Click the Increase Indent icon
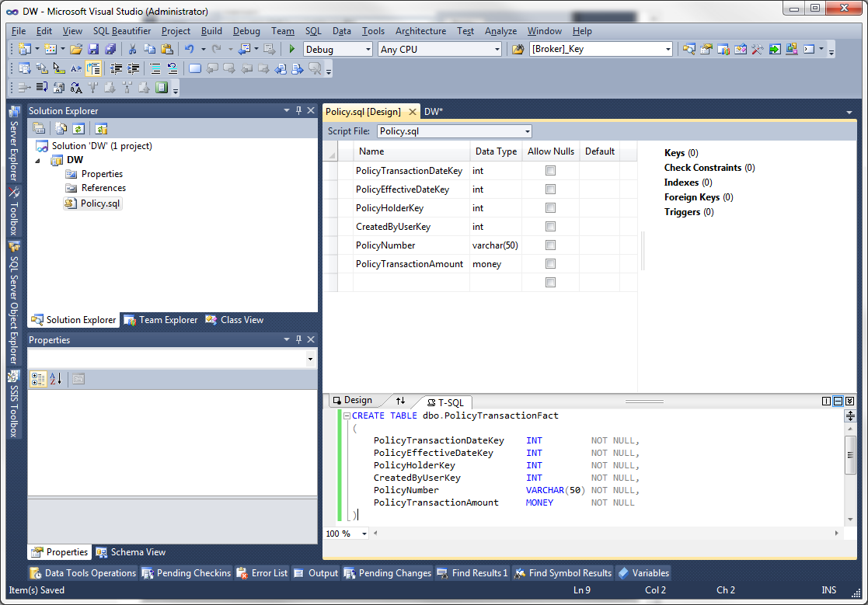868x605 pixels. pyautogui.click(x=133, y=68)
